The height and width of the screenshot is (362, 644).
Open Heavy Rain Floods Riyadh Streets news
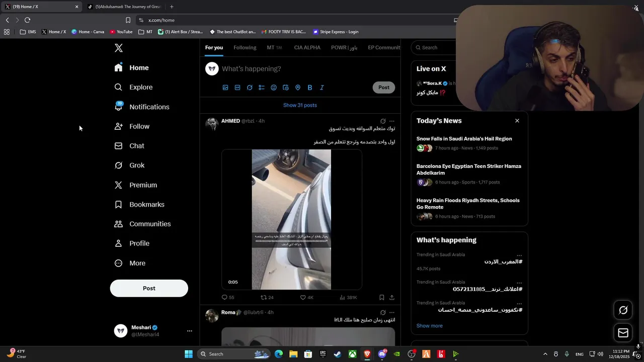click(468, 204)
